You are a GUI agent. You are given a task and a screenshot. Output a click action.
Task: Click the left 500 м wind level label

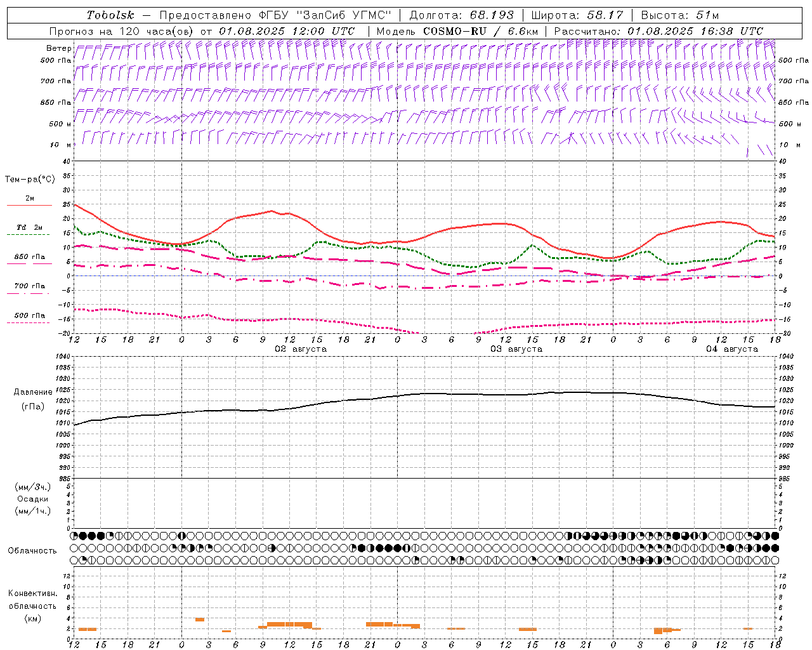pyautogui.click(x=60, y=124)
